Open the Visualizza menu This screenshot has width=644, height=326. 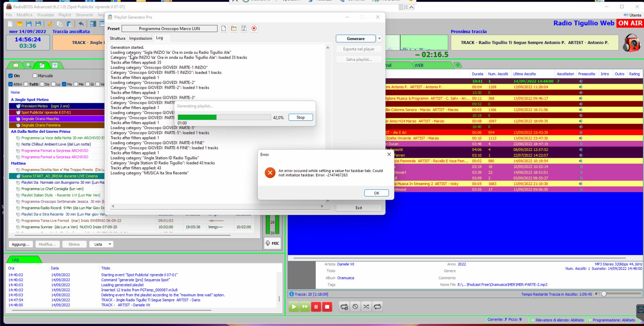[x=45, y=15]
